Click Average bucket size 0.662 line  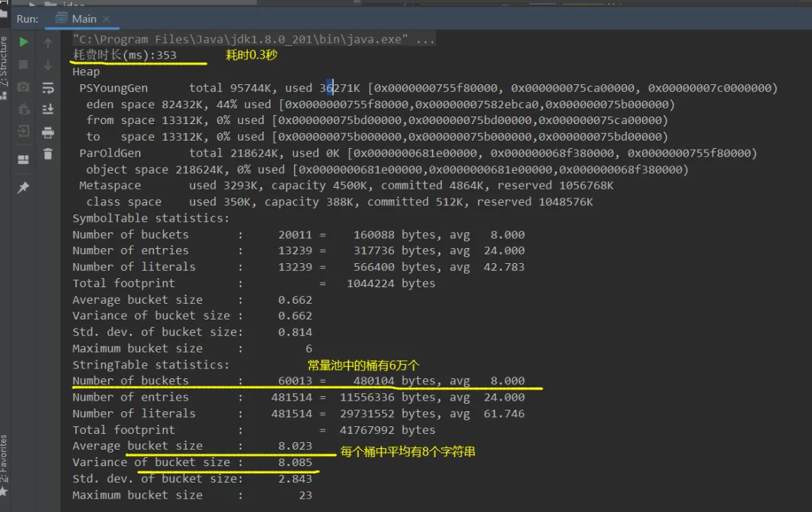pos(192,300)
